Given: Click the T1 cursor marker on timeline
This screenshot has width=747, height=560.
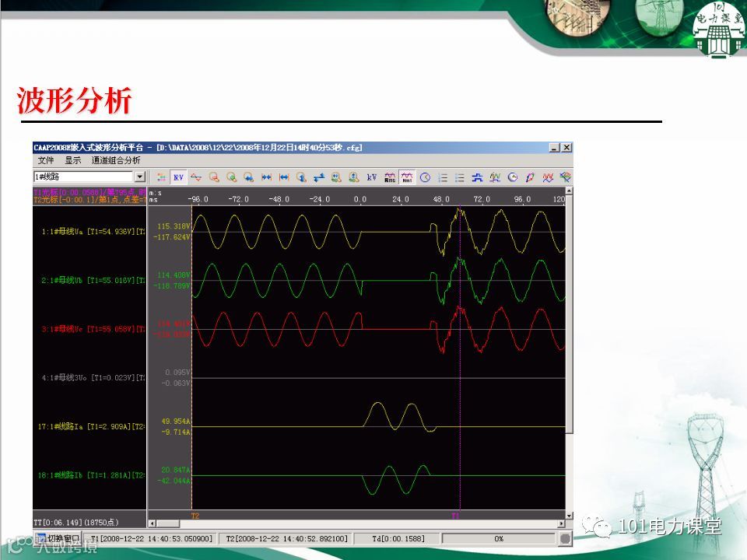Looking at the screenshot, I should pos(455,515).
